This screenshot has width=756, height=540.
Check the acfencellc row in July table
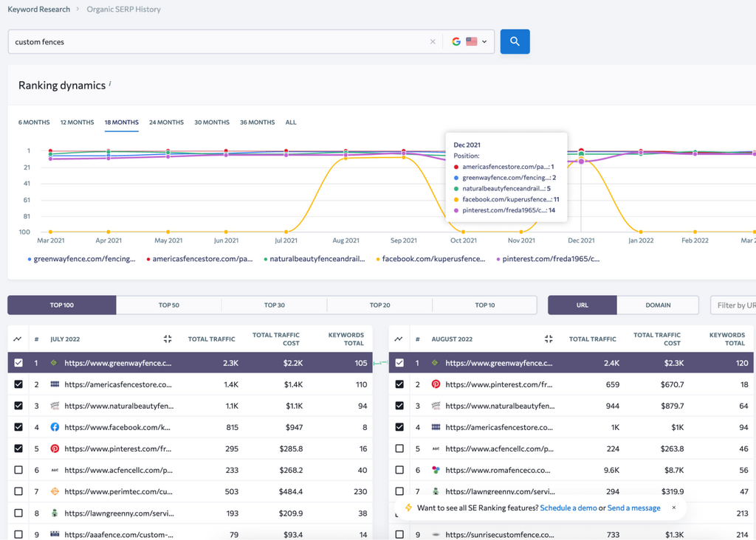pos(18,470)
